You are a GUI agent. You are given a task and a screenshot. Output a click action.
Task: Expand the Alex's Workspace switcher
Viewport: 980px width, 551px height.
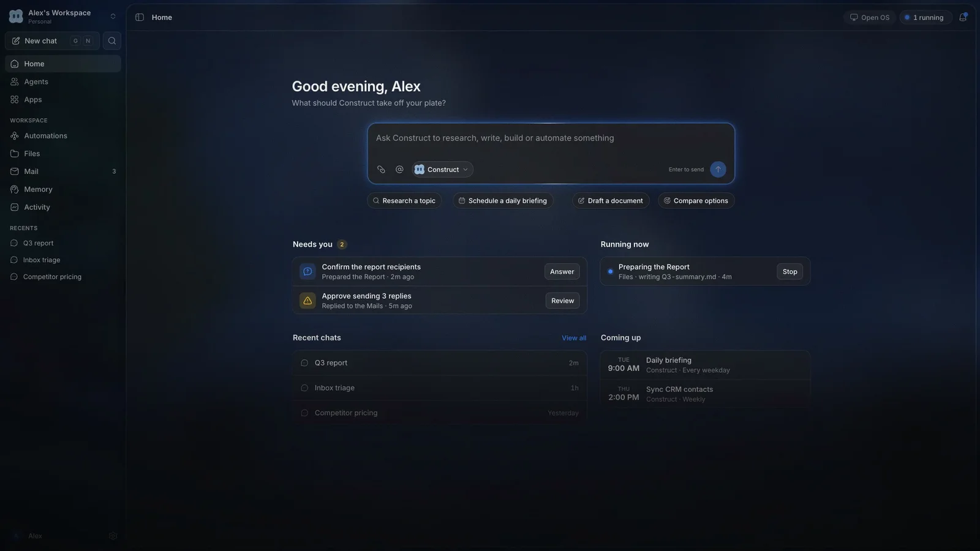[x=113, y=17]
